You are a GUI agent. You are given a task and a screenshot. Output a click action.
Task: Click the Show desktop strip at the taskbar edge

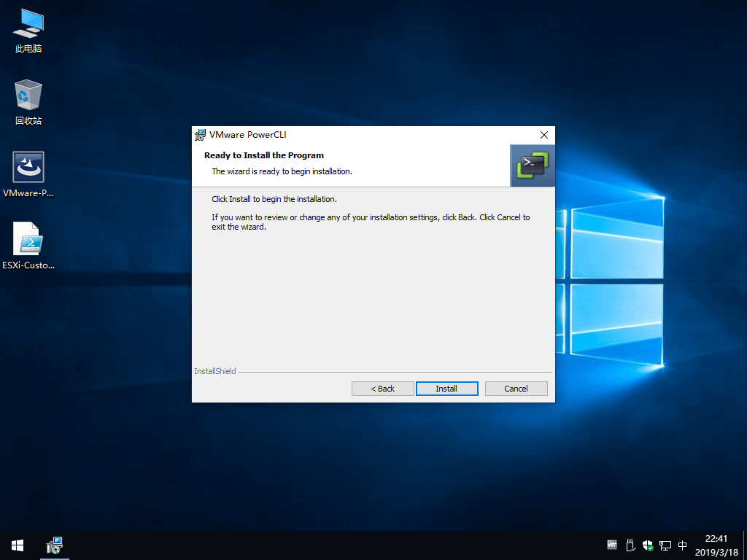745,545
